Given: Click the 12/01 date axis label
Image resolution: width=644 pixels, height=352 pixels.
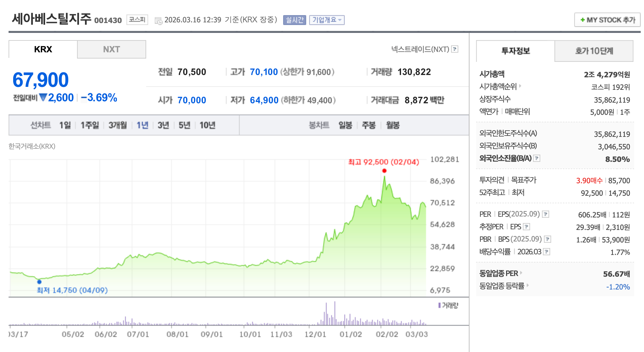Looking at the screenshot, I should (x=315, y=334).
